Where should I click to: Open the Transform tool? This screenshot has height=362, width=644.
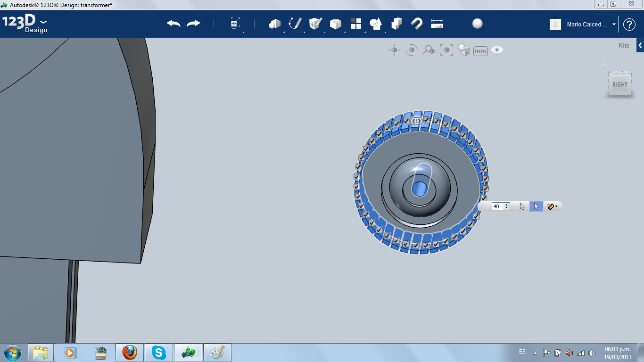pyautogui.click(x=235, y=24)
